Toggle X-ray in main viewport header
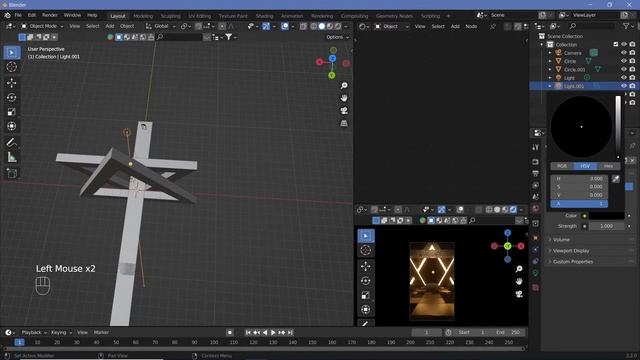 (303, 26)
